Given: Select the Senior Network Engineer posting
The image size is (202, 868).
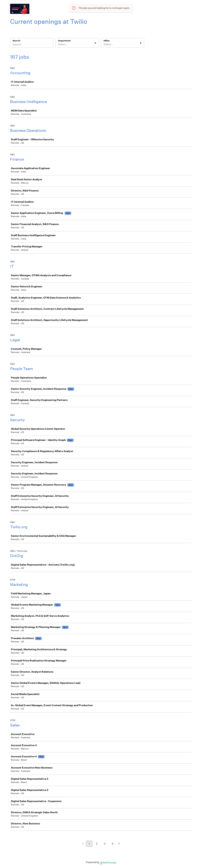Looking at the screenshot, I should pos(101,288).
